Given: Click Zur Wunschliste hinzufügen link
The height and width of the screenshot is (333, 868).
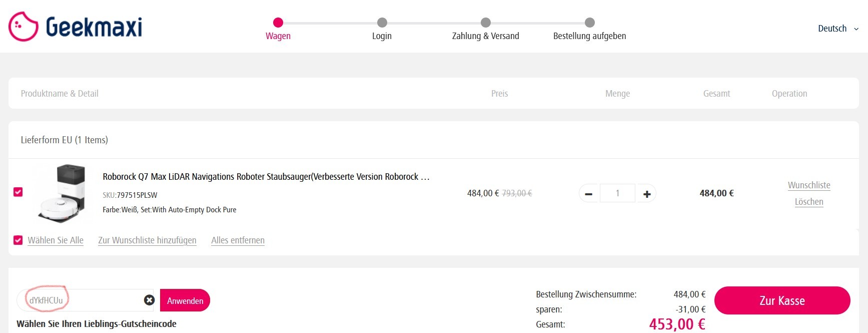Looking at the screenshot, I should 147,240.
